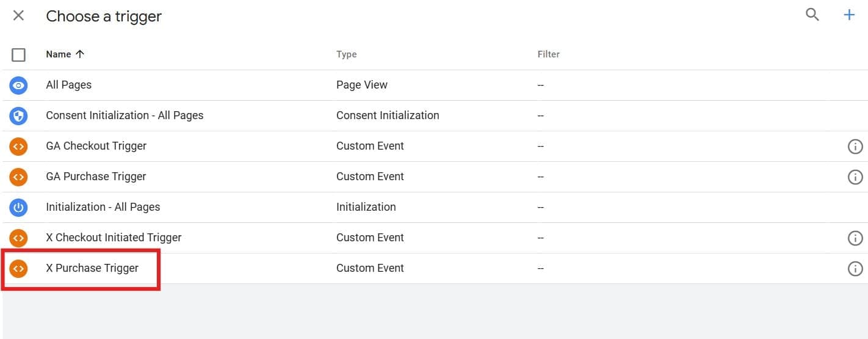This screenshot has height=339, width=868.
Task: Click Custom Event type of X Purchase Trigger
Action: click(370, 268)
